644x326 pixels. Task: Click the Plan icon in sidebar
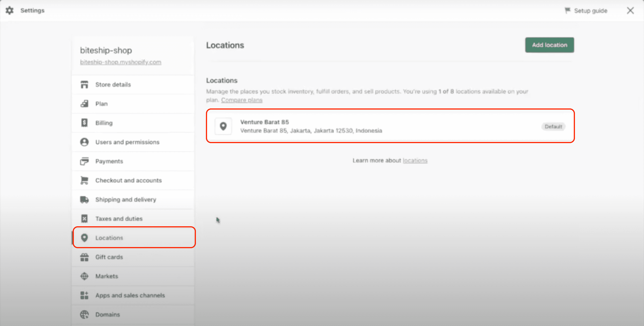pos(84,104)
